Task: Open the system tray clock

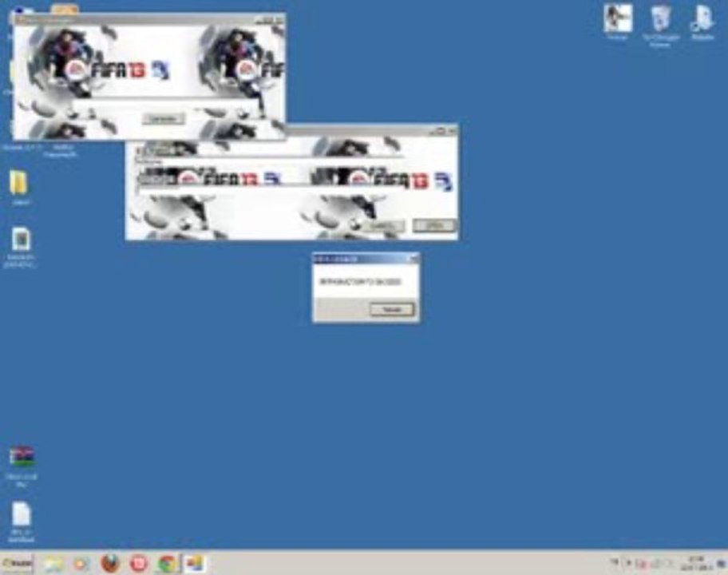Action: (696, 563)
